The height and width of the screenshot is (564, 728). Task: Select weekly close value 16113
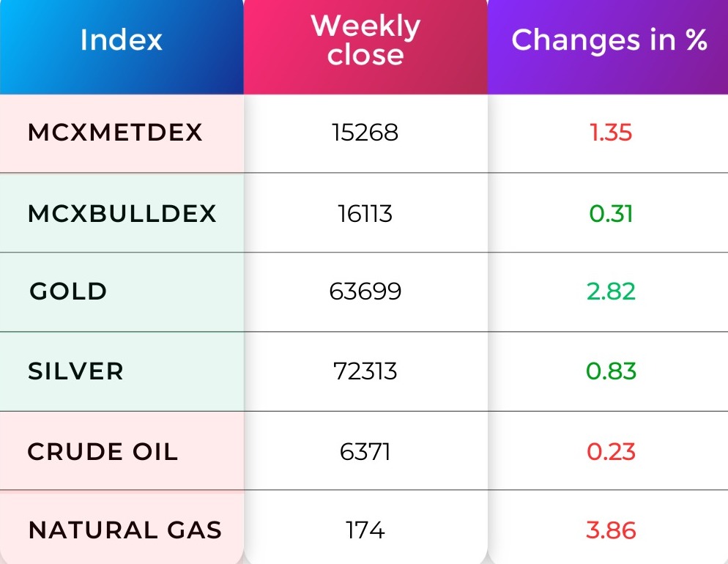(365, 214)
